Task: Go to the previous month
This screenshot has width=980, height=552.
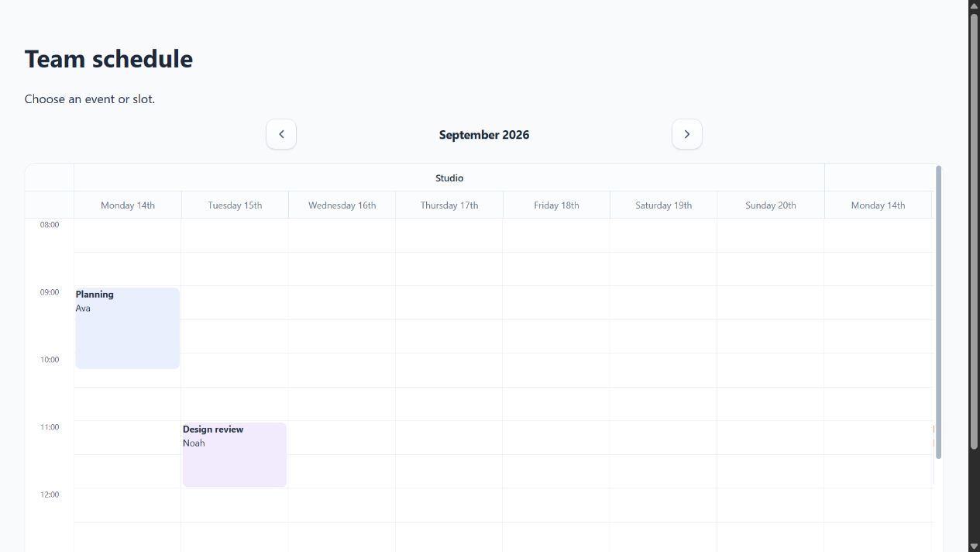Action: (281, 134)
